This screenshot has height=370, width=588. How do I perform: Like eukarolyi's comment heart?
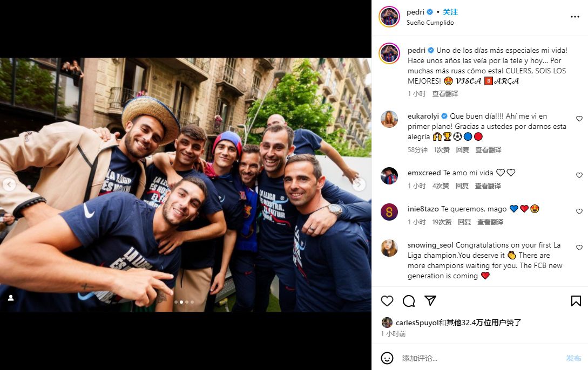(x=579, y=119)
